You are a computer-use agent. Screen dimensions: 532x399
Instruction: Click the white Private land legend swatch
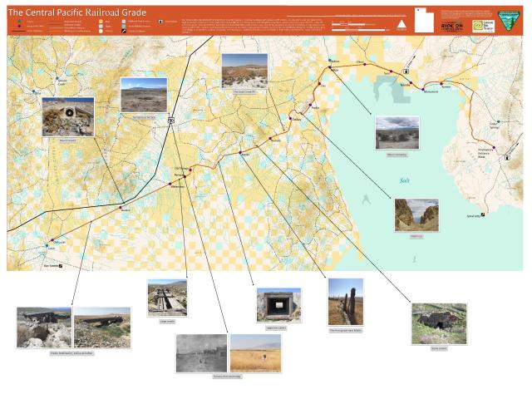[101, 31]
